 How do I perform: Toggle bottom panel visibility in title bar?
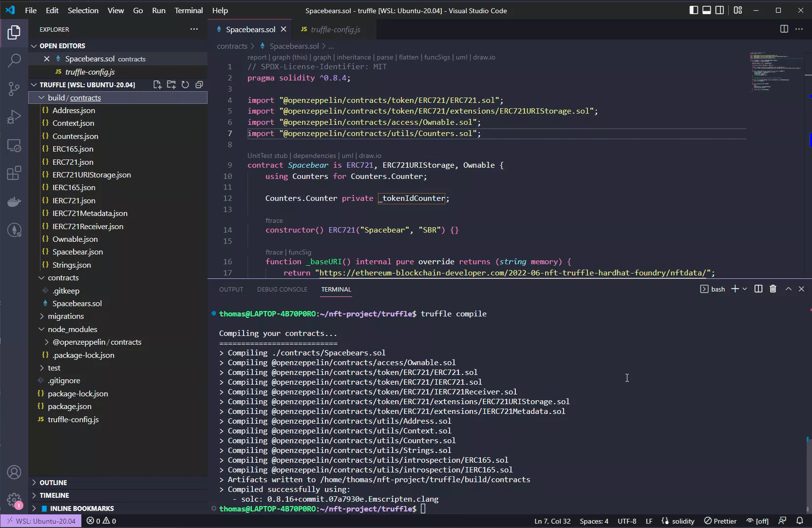706,10
